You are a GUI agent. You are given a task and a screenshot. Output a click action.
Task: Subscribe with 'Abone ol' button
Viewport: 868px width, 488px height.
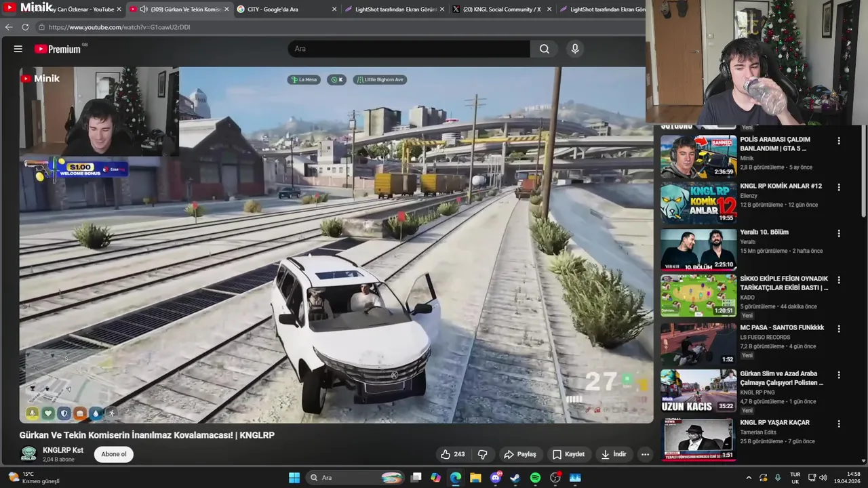click(114, 454)
